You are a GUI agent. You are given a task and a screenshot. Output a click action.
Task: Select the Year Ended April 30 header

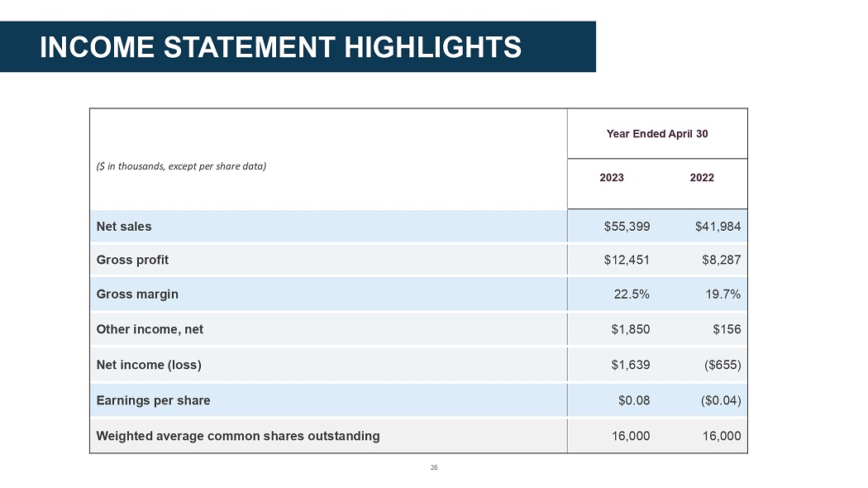coord(657,134)
